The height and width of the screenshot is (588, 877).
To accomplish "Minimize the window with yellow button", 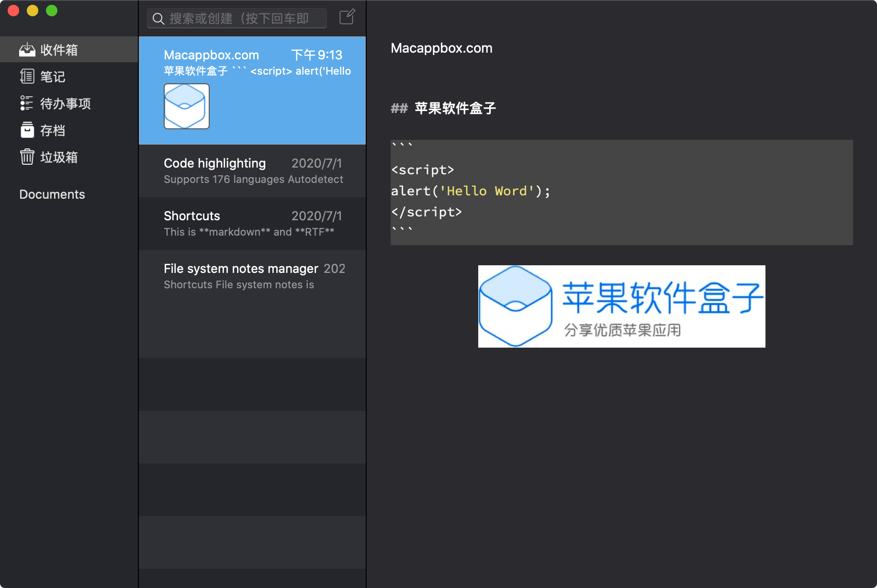I will (x=33, y=11).
